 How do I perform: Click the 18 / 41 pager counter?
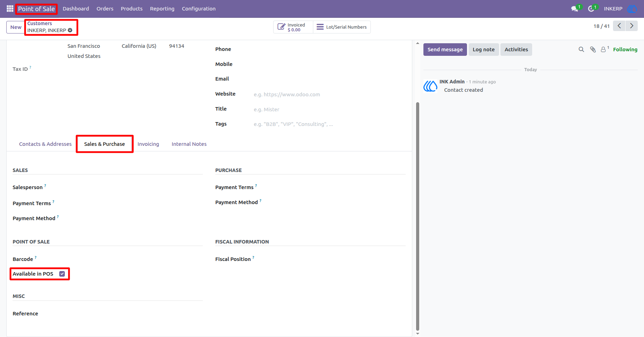pos(601,26)
